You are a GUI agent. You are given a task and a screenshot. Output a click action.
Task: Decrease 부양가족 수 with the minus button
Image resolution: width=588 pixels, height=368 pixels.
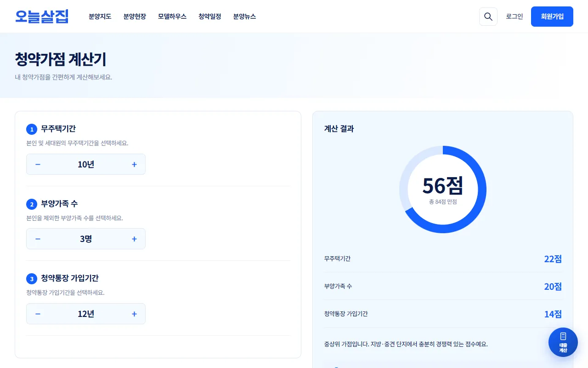(x=38, y=239)
